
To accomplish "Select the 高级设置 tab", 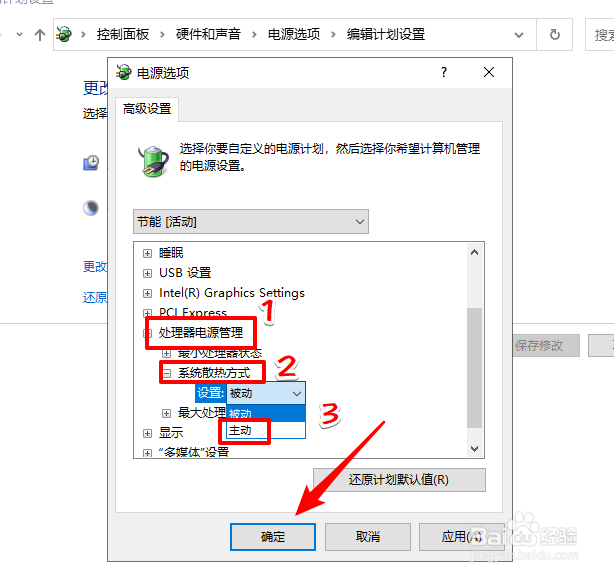I will point(147,108).
